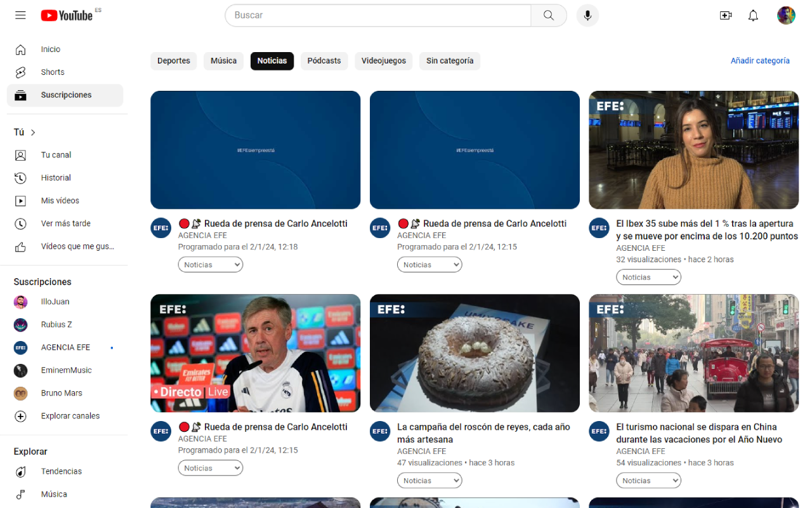The height and width of the screenshot is (508, 812).
Task: Click '32 visualizaciones • hace 2 horas' text
Action: point(675,260)
